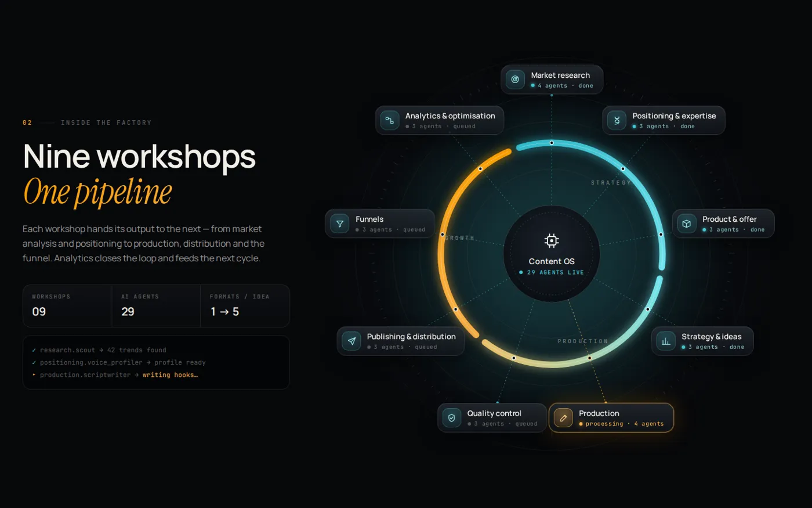Viewport: 812px width, 508px height.
Task: Click the AI Agents 29 stat cell
Action: pyautogui.click(x=156, y=306)
